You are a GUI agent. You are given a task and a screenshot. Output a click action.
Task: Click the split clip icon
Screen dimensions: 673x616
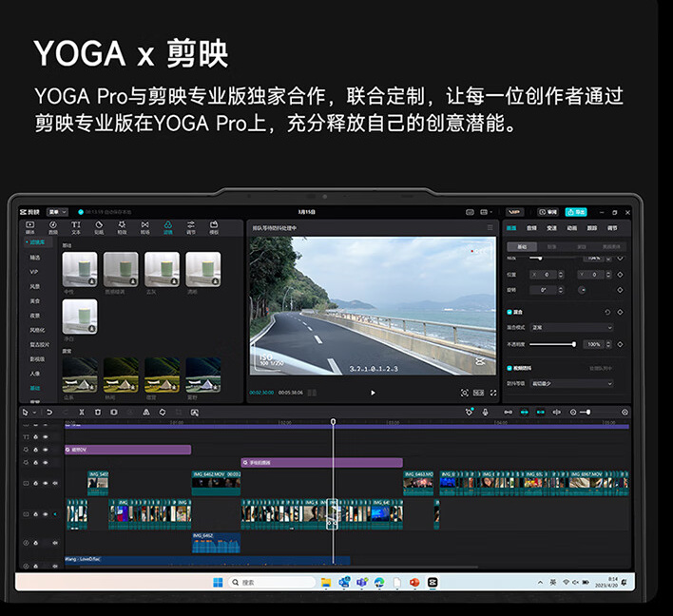82,413
